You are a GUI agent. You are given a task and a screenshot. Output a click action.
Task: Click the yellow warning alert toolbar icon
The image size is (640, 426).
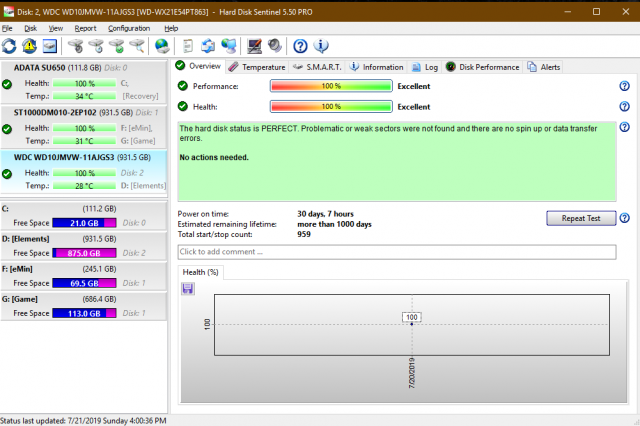(x=29, y=46)
